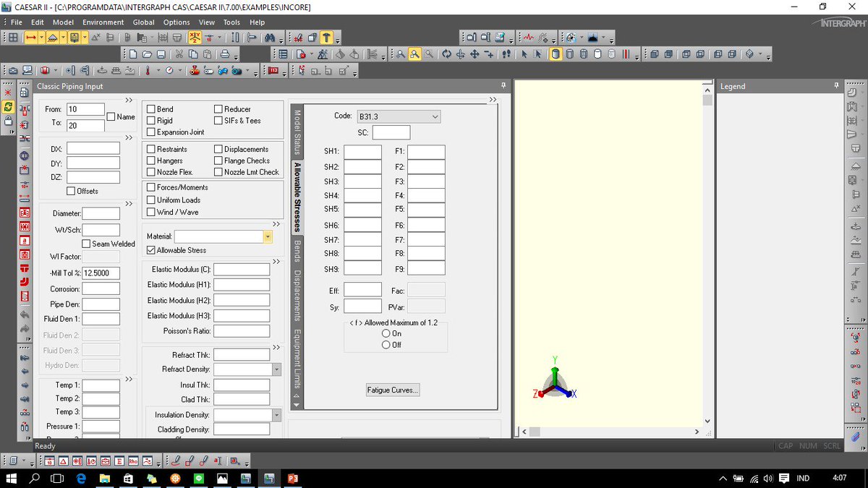Click the Save diskette toolbar icon
868x488 pixels.
pyautogui.click(x=161, y=54)
